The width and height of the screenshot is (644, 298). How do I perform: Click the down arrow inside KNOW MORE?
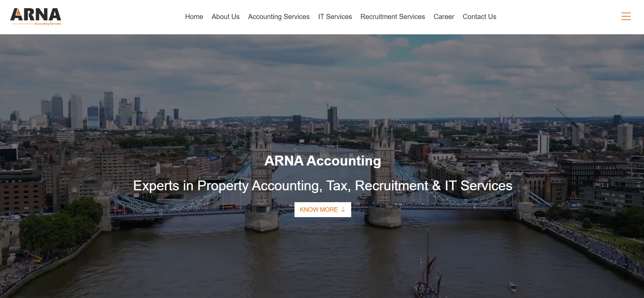(x=343, y=210)
